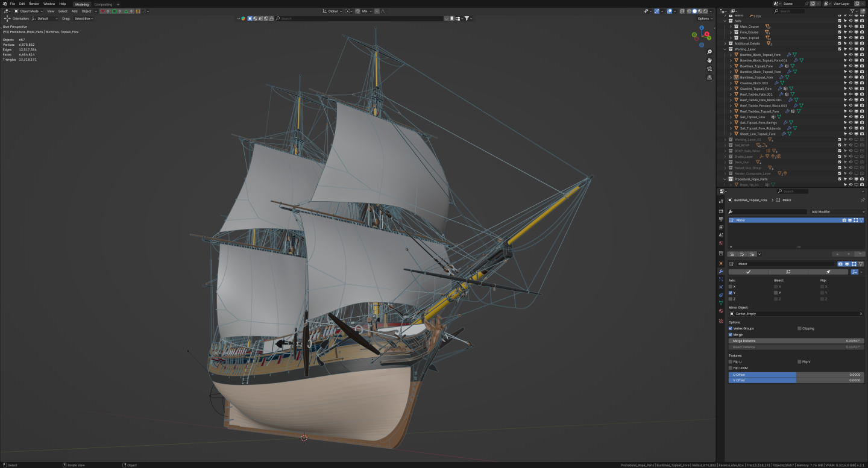Open the Texture properties checker tab icon
The height and width of the screenshot is (468, 868).
pyautogui.click(x=721, y=321)
